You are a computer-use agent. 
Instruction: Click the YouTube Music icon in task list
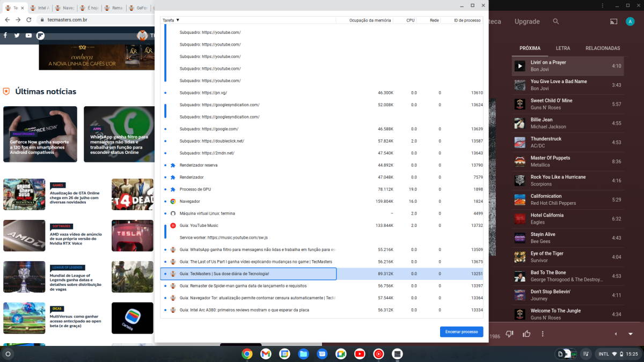click(173, 225)
